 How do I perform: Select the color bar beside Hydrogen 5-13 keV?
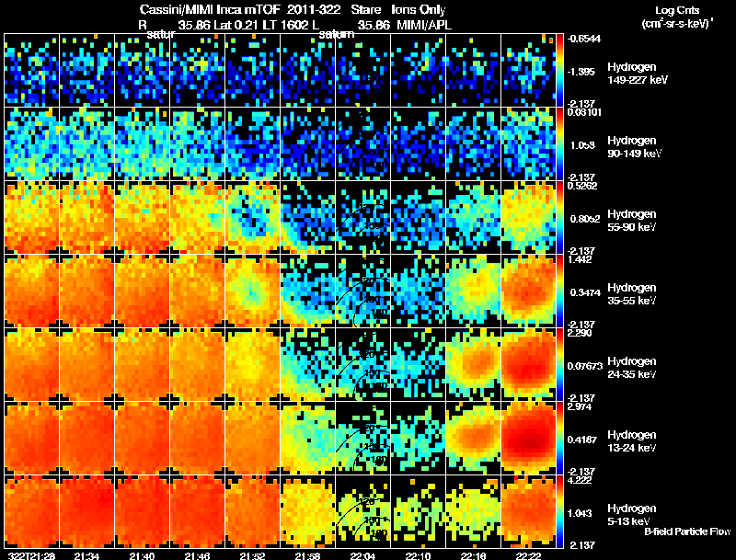pyautogui.click(x=559, y=511)
